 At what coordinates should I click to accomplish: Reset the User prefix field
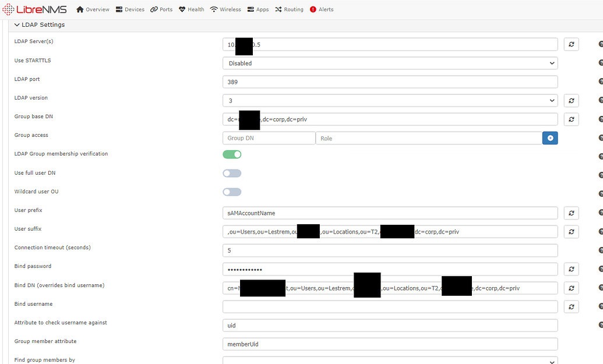[571, 213]
